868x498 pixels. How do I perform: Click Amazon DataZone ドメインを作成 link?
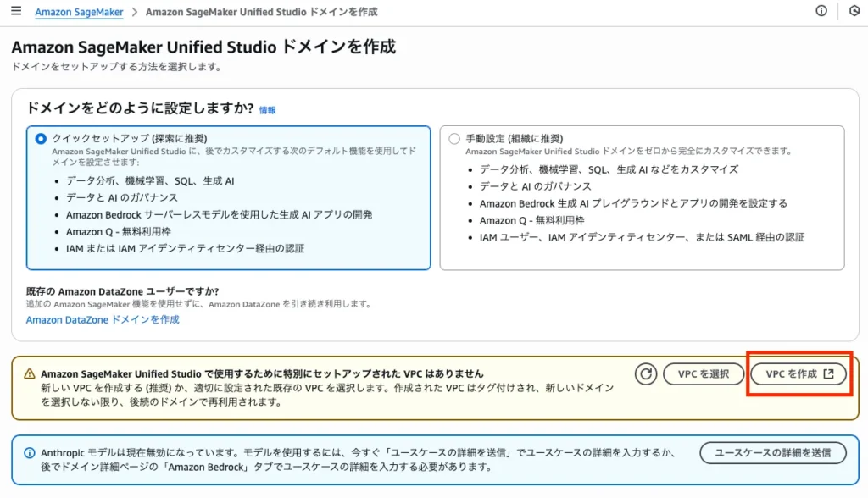(103, 319)
